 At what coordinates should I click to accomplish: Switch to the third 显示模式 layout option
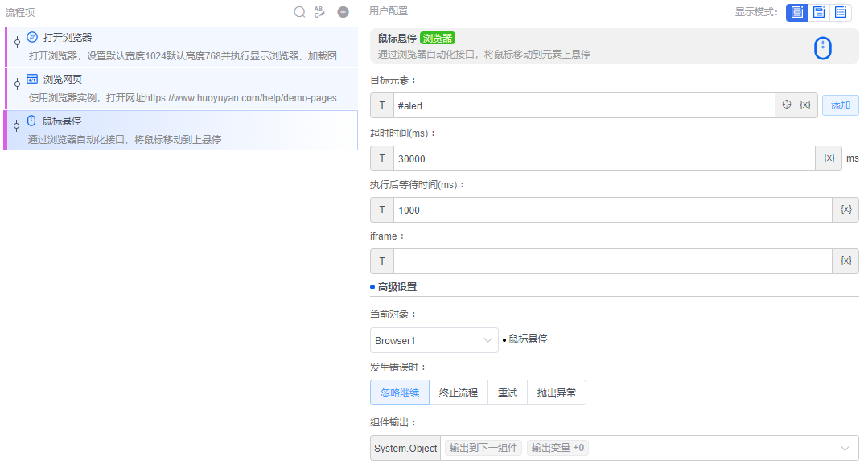click(x=841, y=12)
